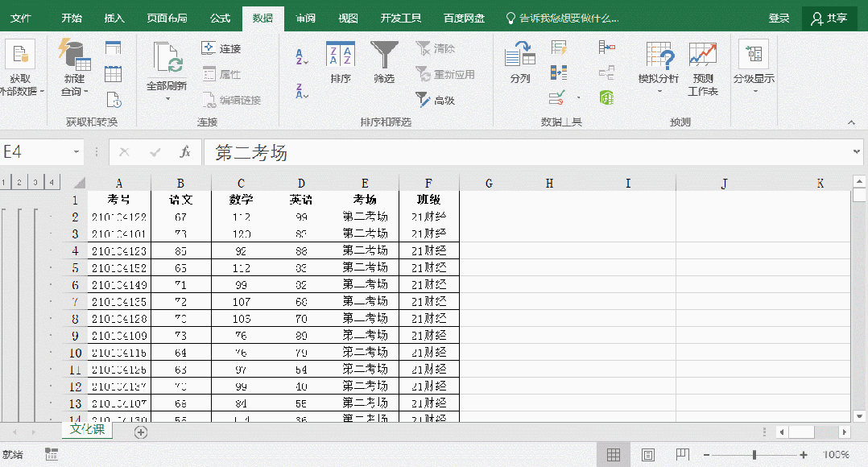This screenshot has width=868, height=467.
Task: Show outline level 2
Action: pos(19,183)
